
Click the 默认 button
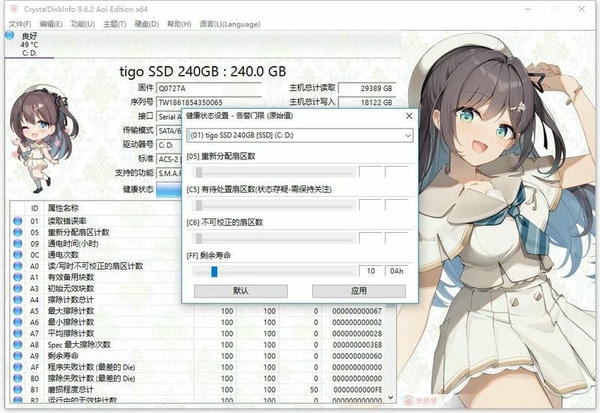[x=241, y=291]
